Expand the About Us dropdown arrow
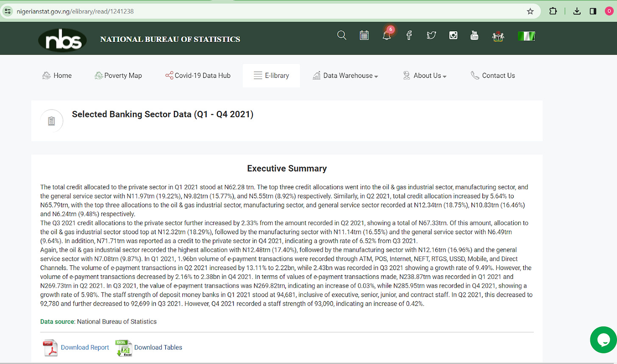Screen dimensions: 617x364 coord(445,77)
